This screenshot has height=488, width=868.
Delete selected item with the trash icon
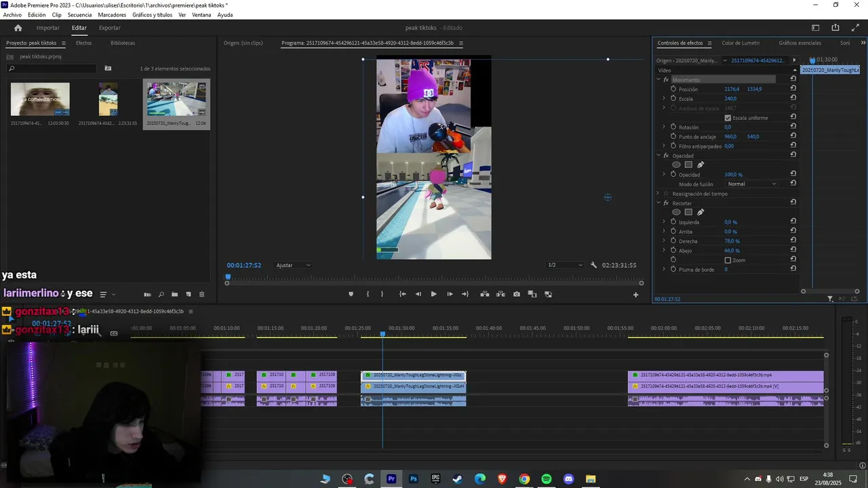(201, 294)
